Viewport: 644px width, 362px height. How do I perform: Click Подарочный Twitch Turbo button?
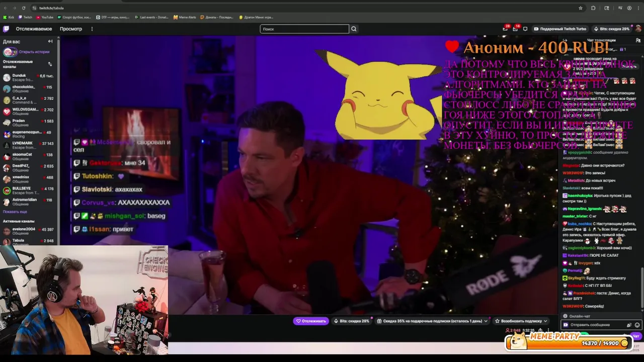coord(560,29)
